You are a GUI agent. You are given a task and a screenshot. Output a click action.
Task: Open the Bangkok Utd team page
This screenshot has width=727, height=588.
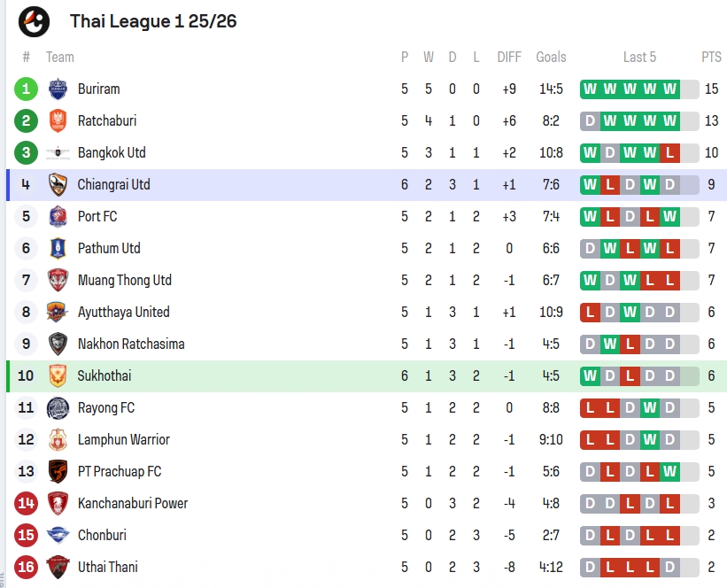click(112, 152)
